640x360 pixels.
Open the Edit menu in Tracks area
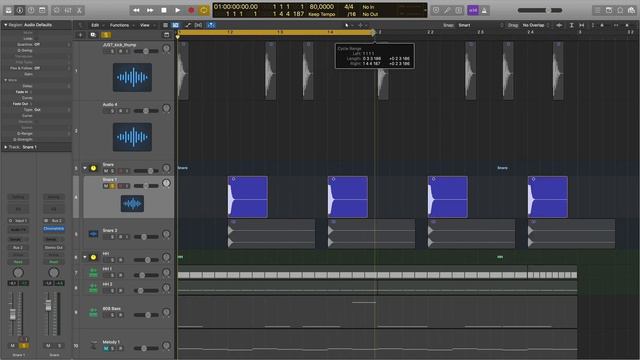click(95, 25)
